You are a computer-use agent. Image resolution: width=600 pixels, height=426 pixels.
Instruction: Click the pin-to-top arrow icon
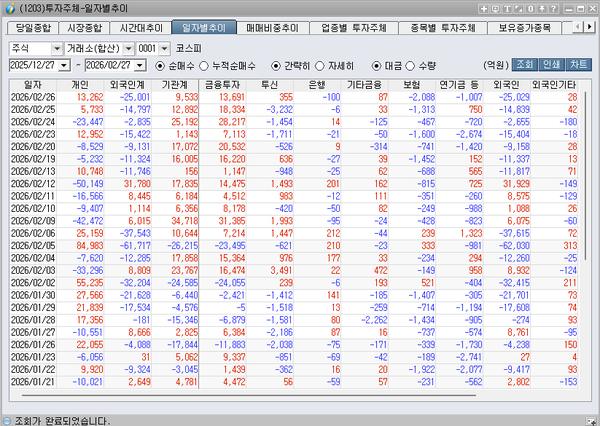point(542,8)
